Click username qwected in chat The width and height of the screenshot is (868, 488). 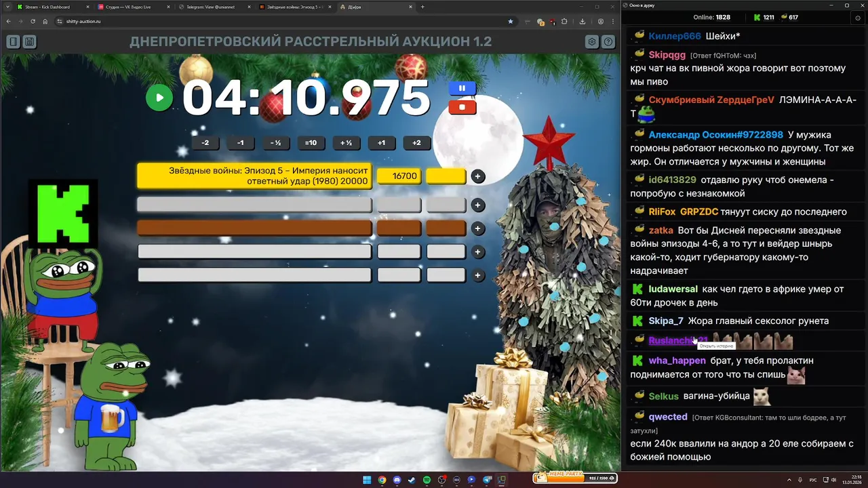click(x=669, y=417)
